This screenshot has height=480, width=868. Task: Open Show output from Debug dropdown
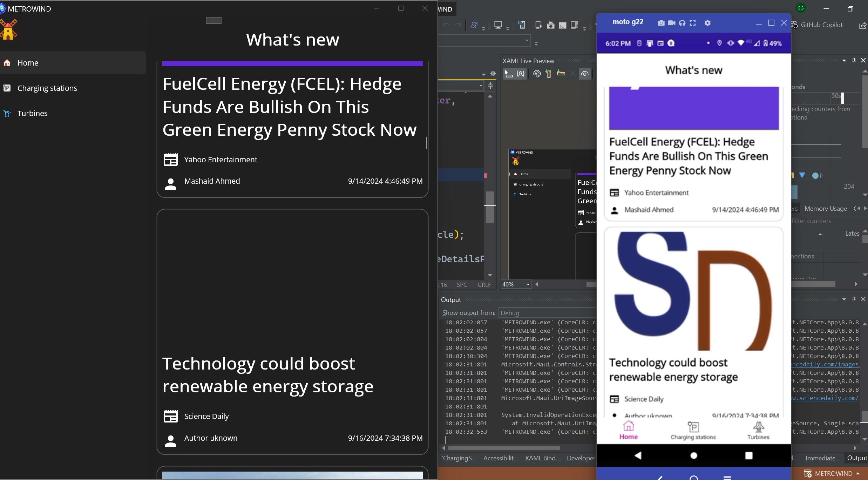pyautogui.click(x=547, y=313)
